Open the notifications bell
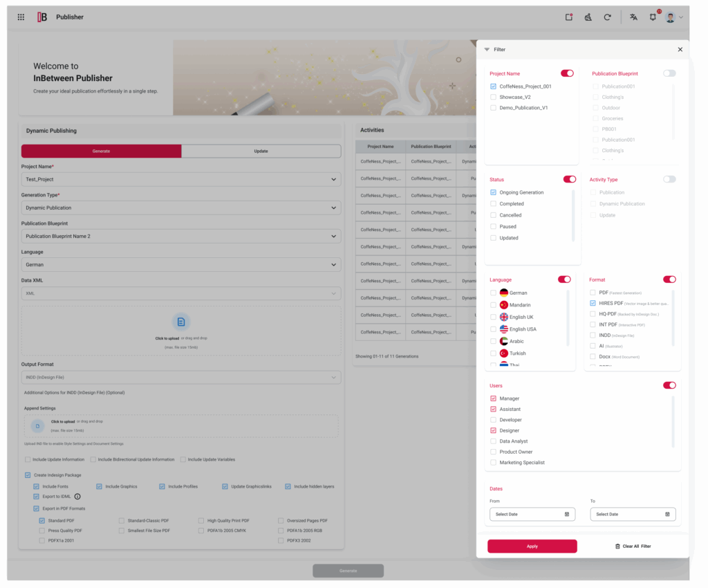This screenshot has height=588, width=708. [653, 17]
